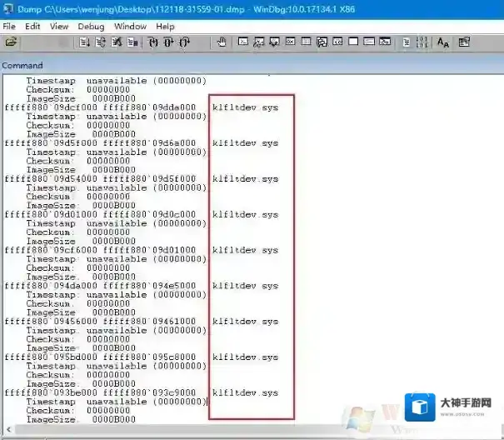
Task: Click address fffff880`095c8000
Action: click(149, 357)
